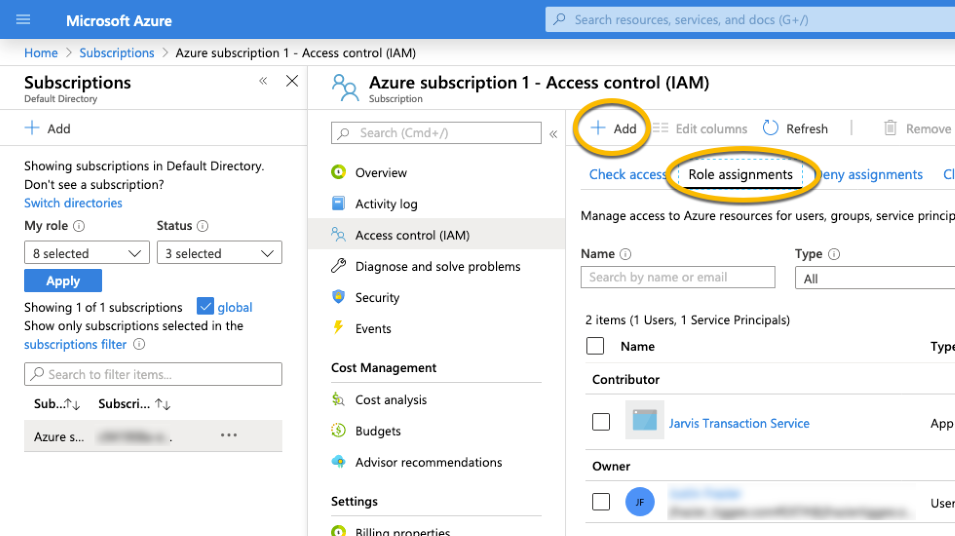
Task: Open Budgets menu item
Action: pos(378,431)
